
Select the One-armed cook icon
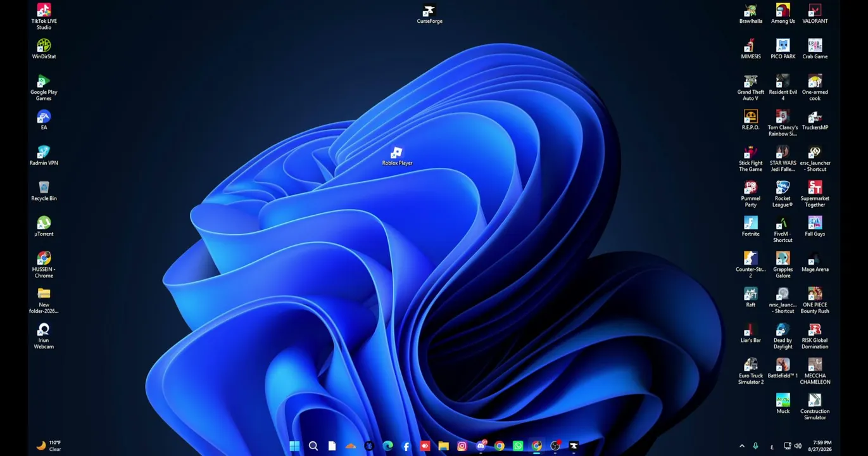pyautogui.click(x=815, y=87)
